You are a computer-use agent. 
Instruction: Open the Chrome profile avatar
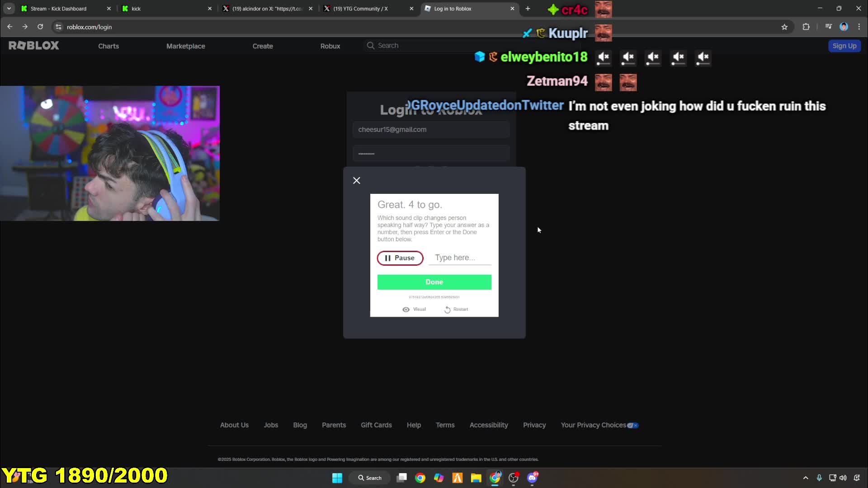pos(844,27)
